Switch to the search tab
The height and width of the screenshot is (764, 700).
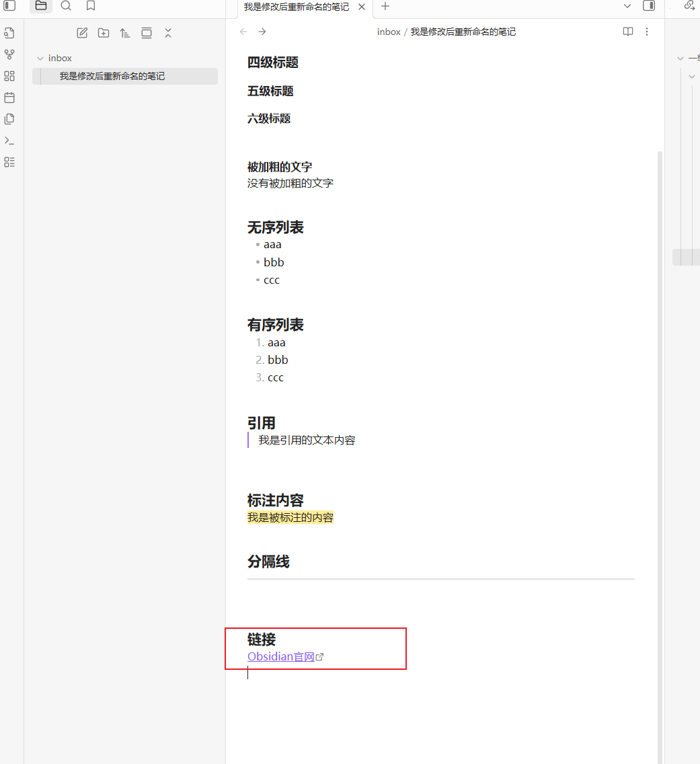click(x=66, y=6)
